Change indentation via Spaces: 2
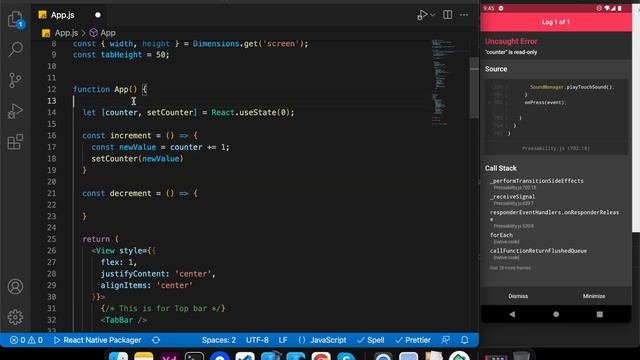The width and height of the screenshot is (640, 360). click(218, 340)
